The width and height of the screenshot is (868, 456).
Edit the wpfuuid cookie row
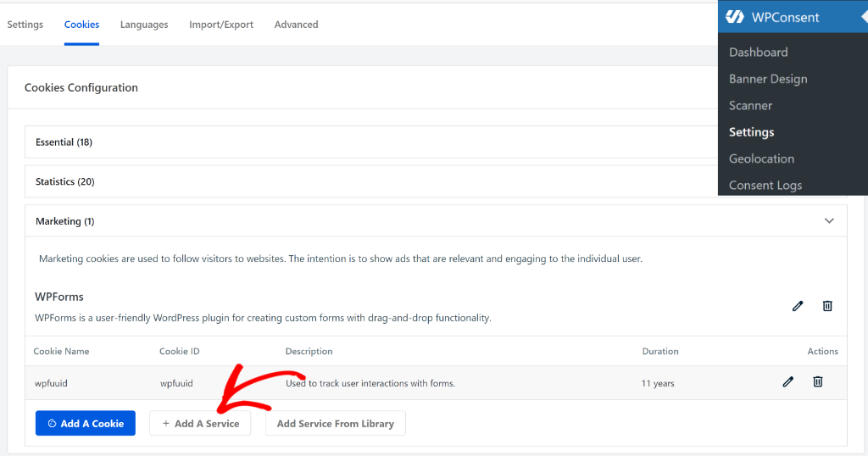point(787,382)
